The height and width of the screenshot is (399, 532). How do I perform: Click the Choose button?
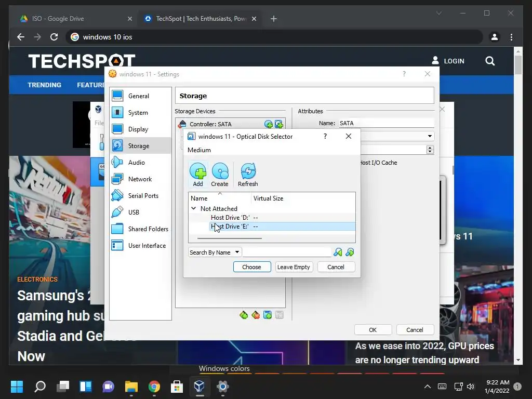coord(252,267)
